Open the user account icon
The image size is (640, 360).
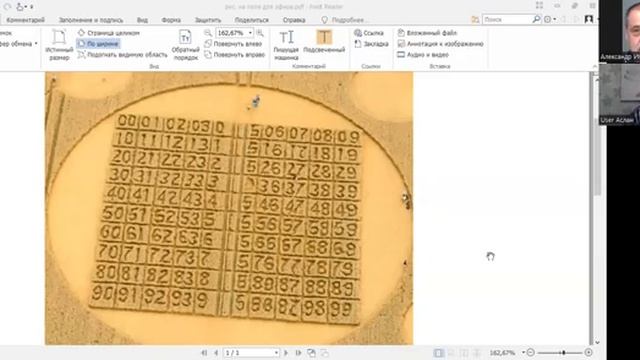pos(589,19)
